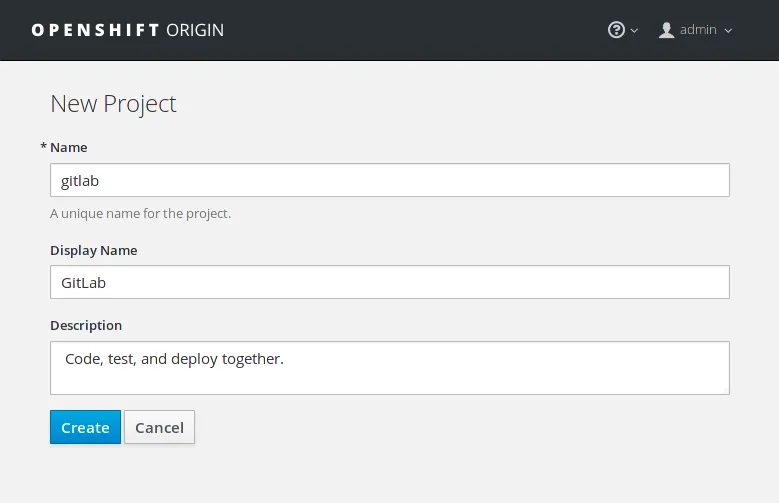Screen dimensions: 779x503
Task: Expand the chevron next to admin
Action: [x=728, y=31]
